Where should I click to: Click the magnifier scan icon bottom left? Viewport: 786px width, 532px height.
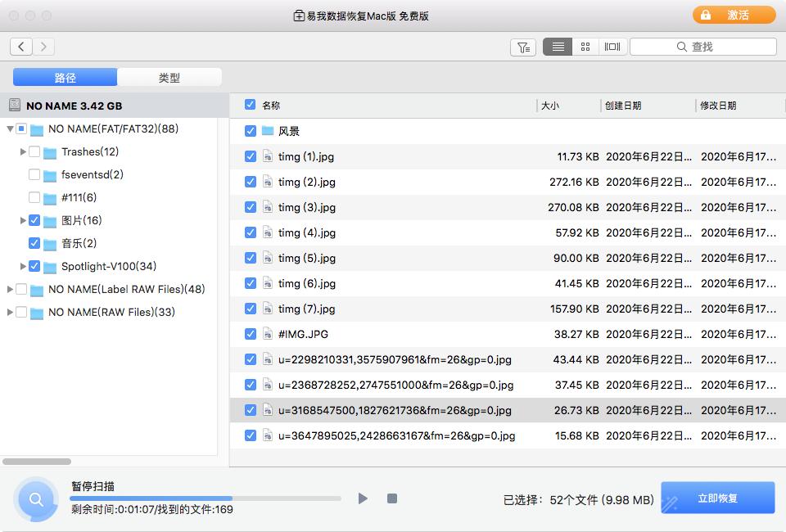click(35, 498)
